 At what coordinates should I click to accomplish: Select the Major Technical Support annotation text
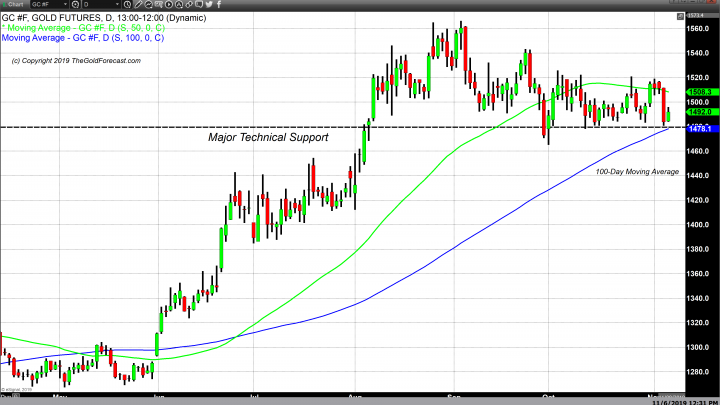tap(268, 137)
